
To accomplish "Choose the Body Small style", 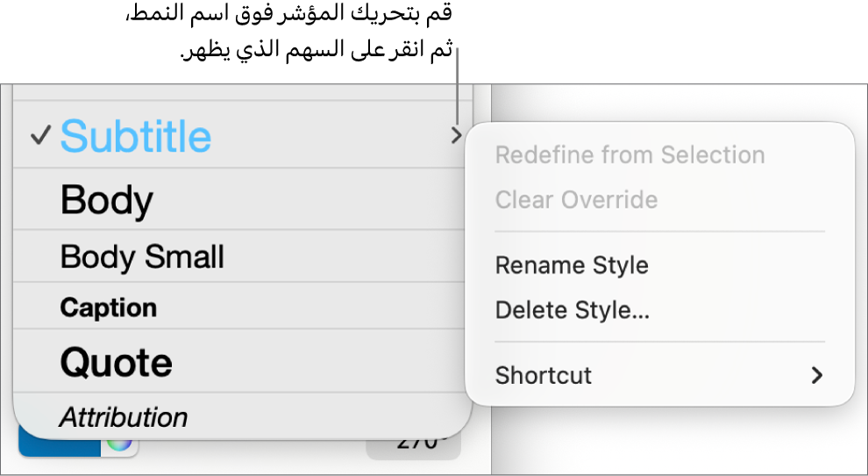I will 142,257.
